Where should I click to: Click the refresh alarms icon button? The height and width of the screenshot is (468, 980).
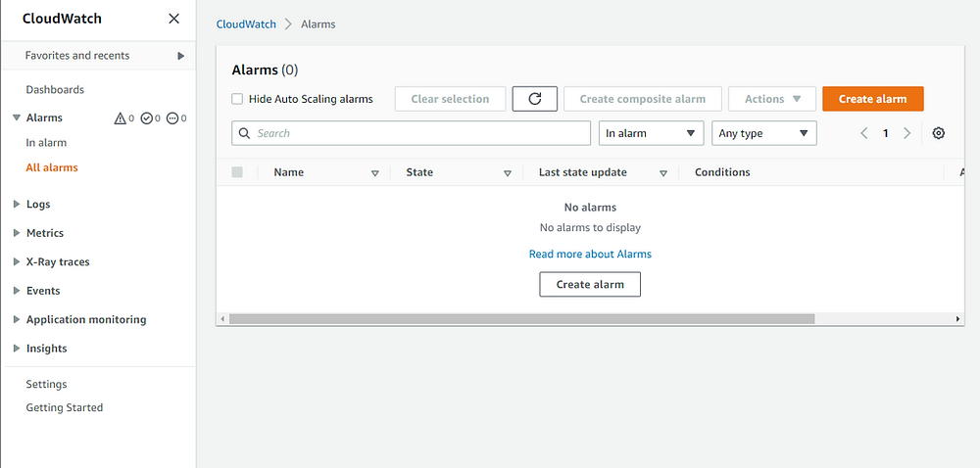[534, 99]
